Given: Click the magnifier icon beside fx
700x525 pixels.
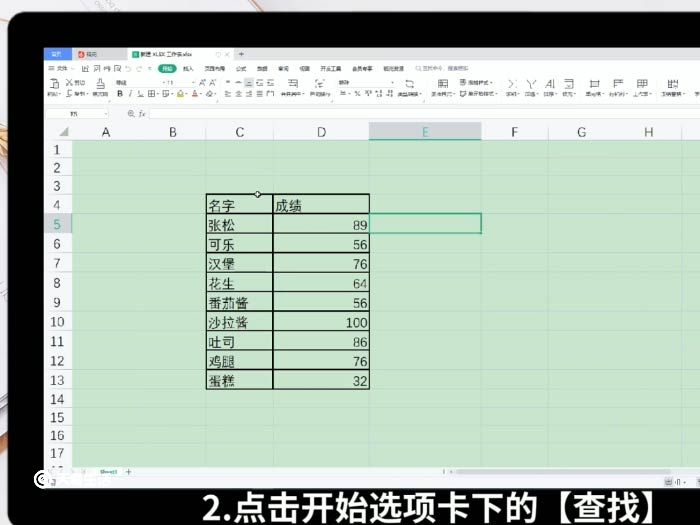Looking at the screenshot, I should [x=131, y=114].
